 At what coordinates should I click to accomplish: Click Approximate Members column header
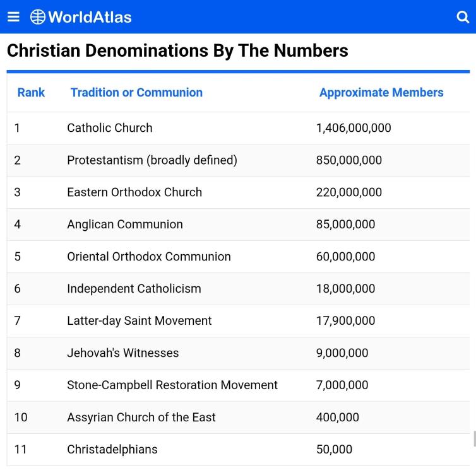tap(381, 93)
